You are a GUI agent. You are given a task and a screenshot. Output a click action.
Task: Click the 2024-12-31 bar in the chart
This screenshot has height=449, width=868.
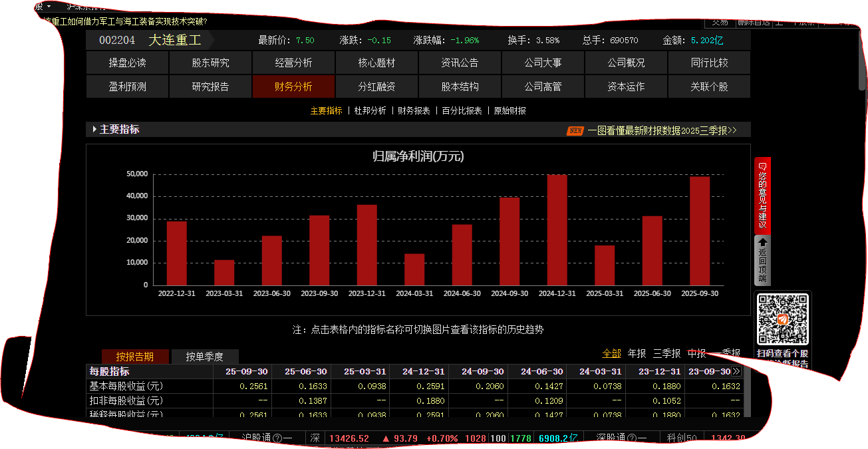click(557, 230)
